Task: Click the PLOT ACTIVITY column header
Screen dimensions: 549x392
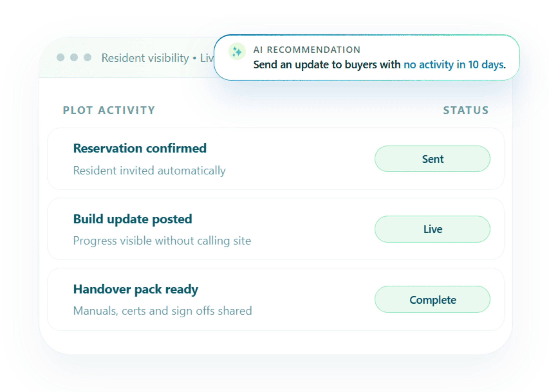Action: click(x=108, y=110)
